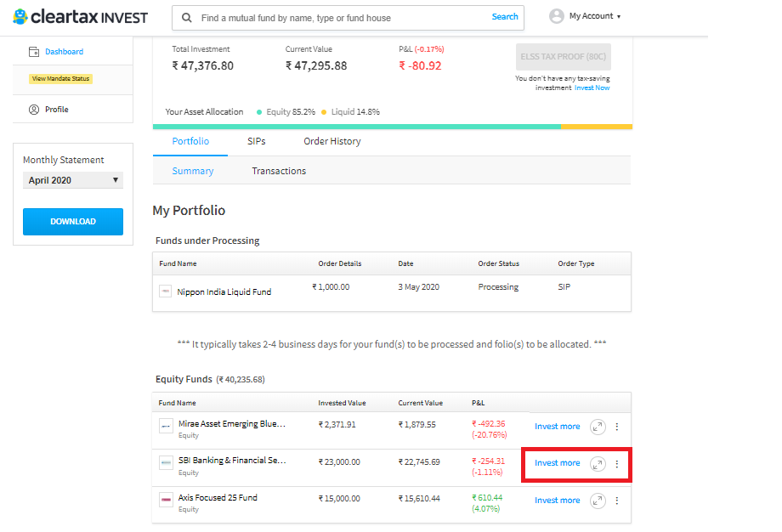Click the ClearTax Invest logo
The image size is (782, 532).
[80, 17]
